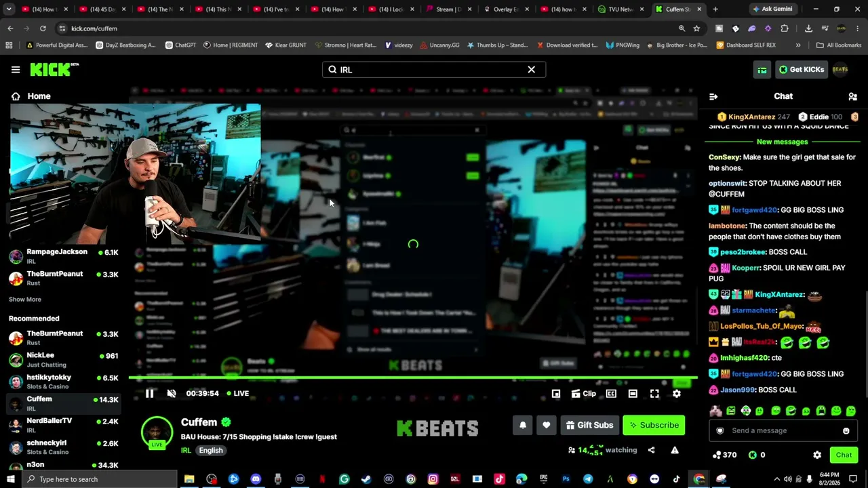Click the IRL search input field
Viewport: 868px width, 488px height.
point(434,69)
